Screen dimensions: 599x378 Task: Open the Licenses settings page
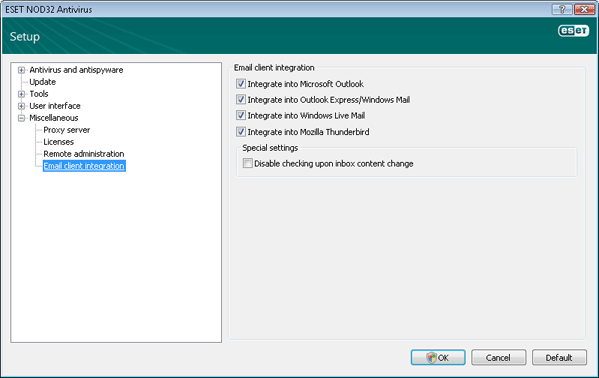pos(58,142)
